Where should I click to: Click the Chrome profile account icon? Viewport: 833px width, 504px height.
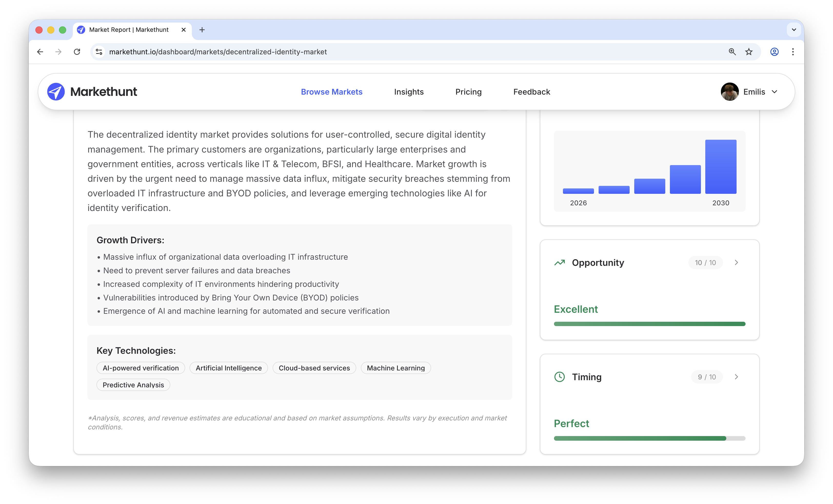[774, 52]
